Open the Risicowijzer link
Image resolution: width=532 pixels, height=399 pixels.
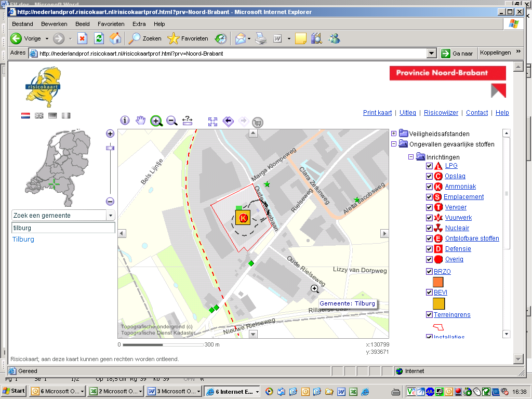(441, 113)
